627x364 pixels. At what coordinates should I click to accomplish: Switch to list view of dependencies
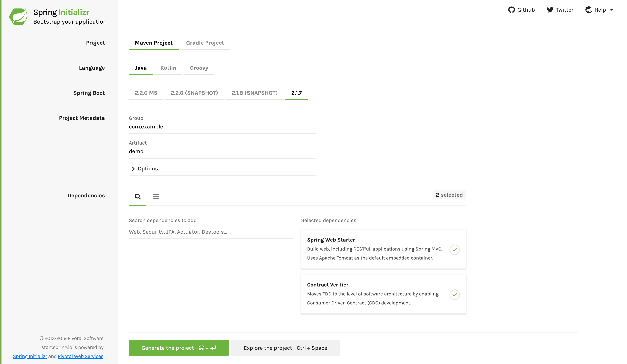[x=156, y=197]
